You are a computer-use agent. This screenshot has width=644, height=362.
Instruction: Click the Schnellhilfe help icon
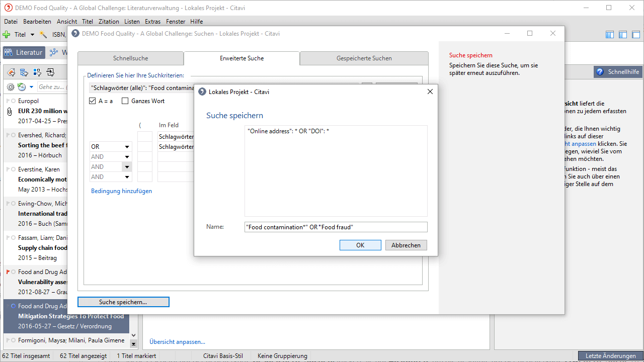pos(600,72)
